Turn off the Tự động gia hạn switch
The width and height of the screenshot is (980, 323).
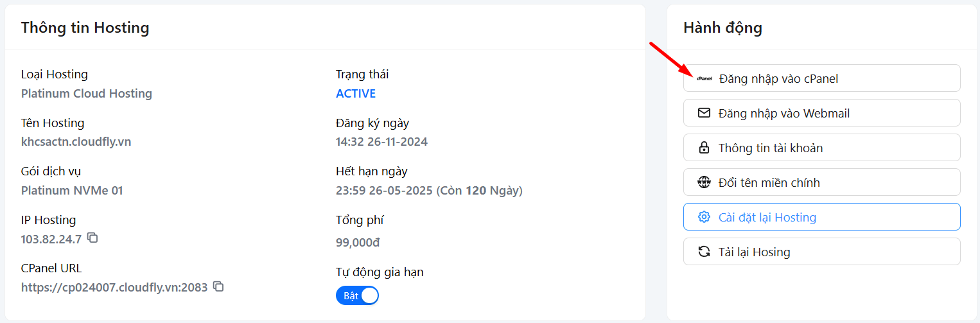(357, 295)
